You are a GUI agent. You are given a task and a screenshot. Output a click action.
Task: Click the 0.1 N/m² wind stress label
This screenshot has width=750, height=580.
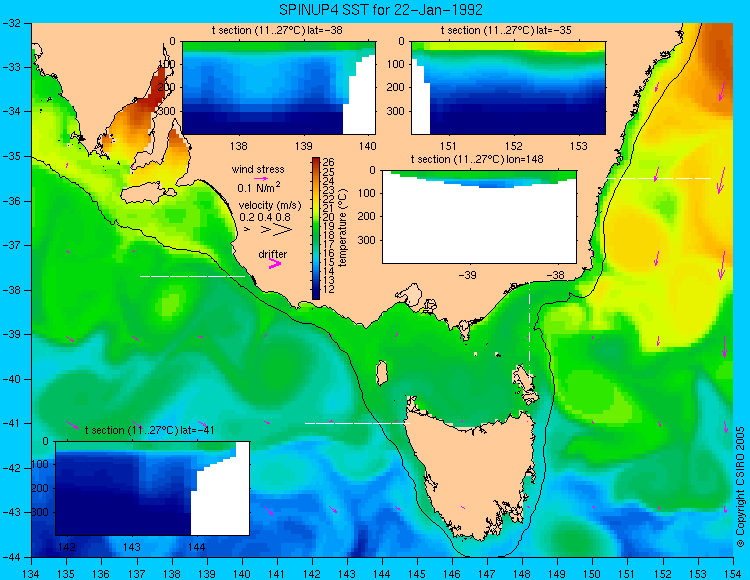pyautogui.click(x=259, y=187)
